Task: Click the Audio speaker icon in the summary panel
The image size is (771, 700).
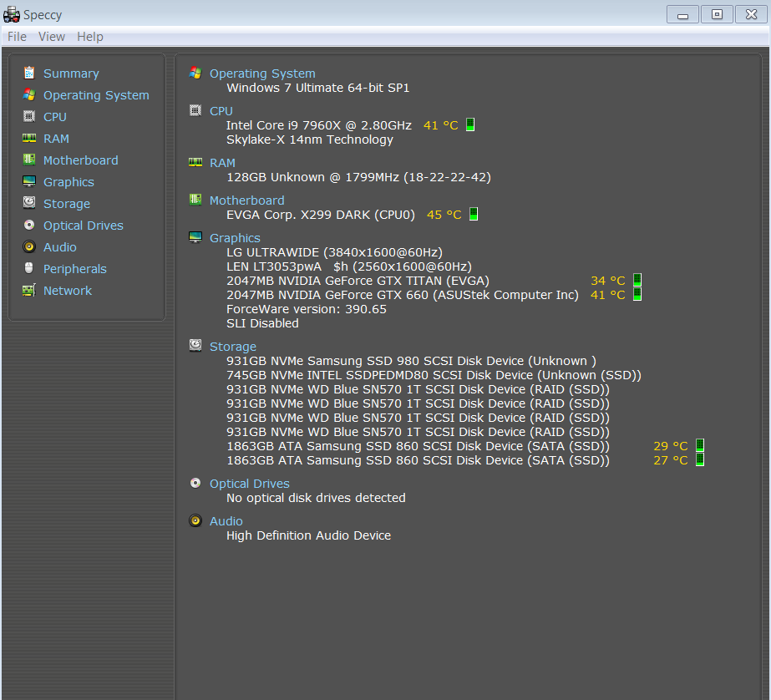Action: (x=195, y=520)
